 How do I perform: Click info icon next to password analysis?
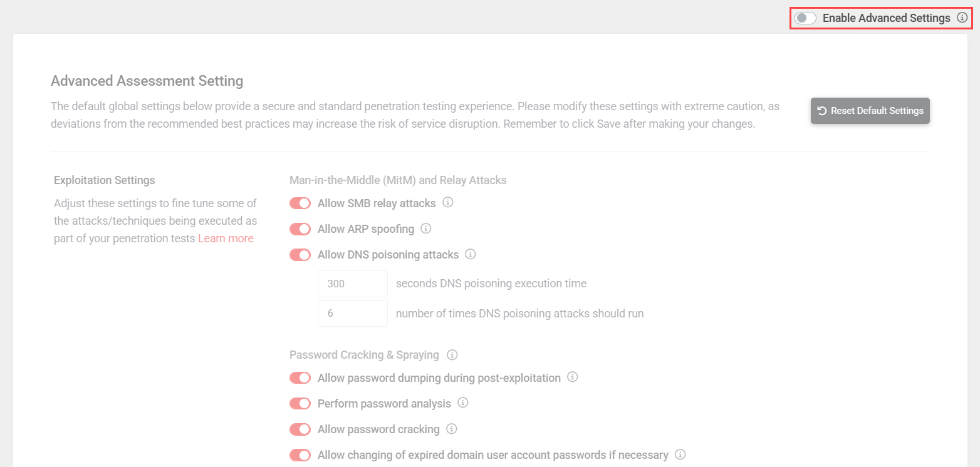point(463,403)
